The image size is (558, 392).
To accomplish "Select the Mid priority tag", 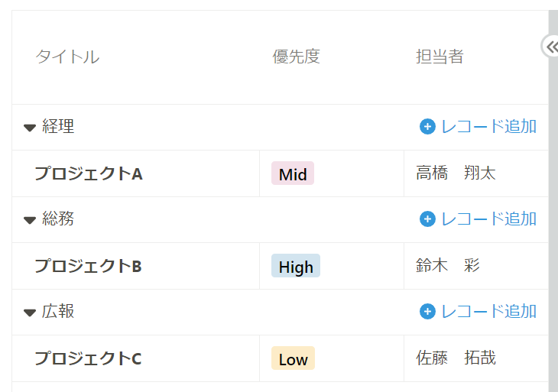I will point(293,173).
